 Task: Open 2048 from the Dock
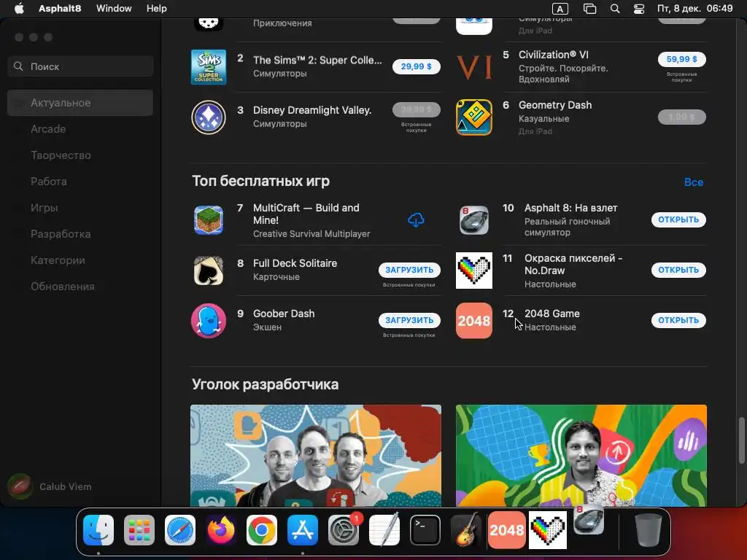coord(507,530)
